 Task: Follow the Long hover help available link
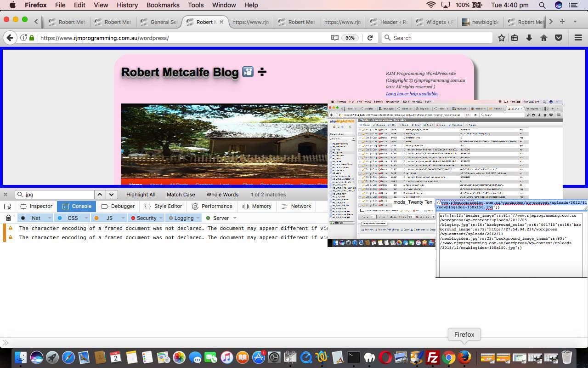pyautogui.click(x=412, y=94)
